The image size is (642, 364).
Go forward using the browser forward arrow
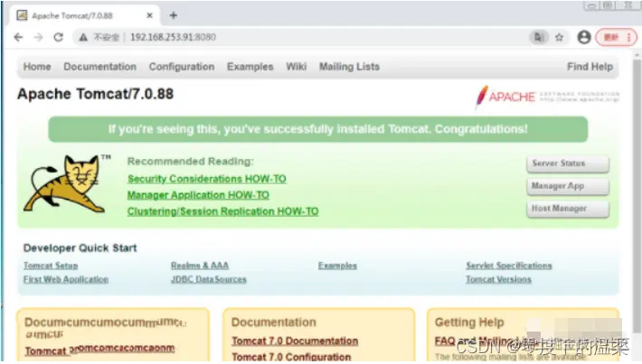[38, 37]
